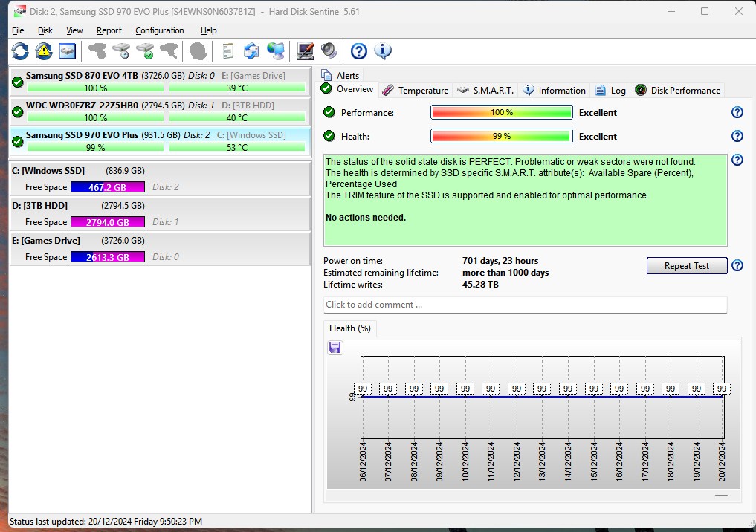The height and width of the screenshot is (532, 756).
Task: Click the green check beside Health label
Action: (x=329, y=136)
